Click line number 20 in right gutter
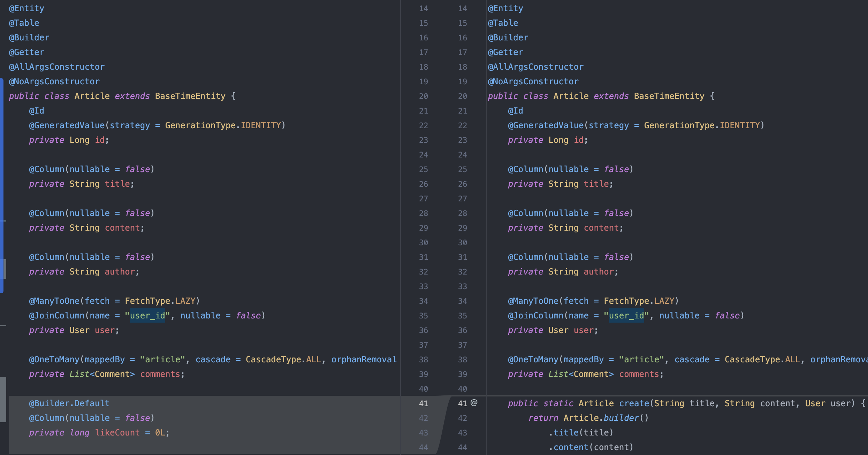The image size is (868, 455). 462,96
